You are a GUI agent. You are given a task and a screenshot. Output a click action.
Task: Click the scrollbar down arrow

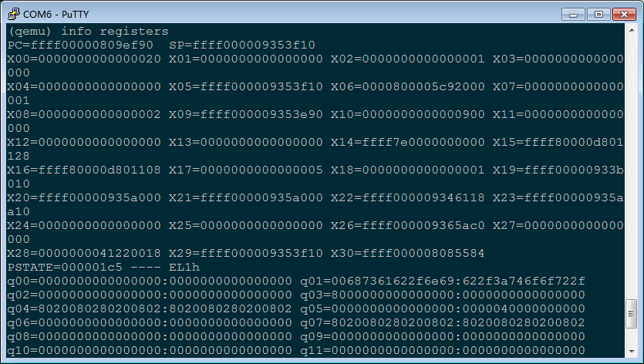click(x=631, y=351)
